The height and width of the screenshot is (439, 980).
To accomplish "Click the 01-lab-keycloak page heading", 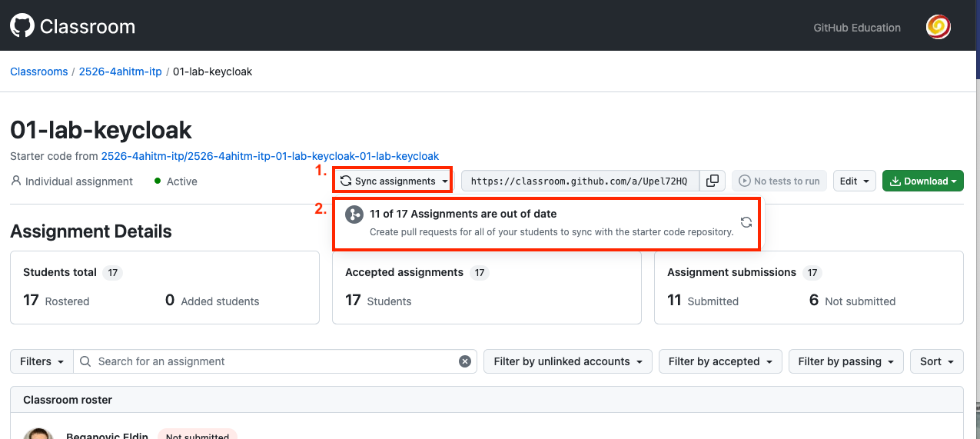I will 101,130.
